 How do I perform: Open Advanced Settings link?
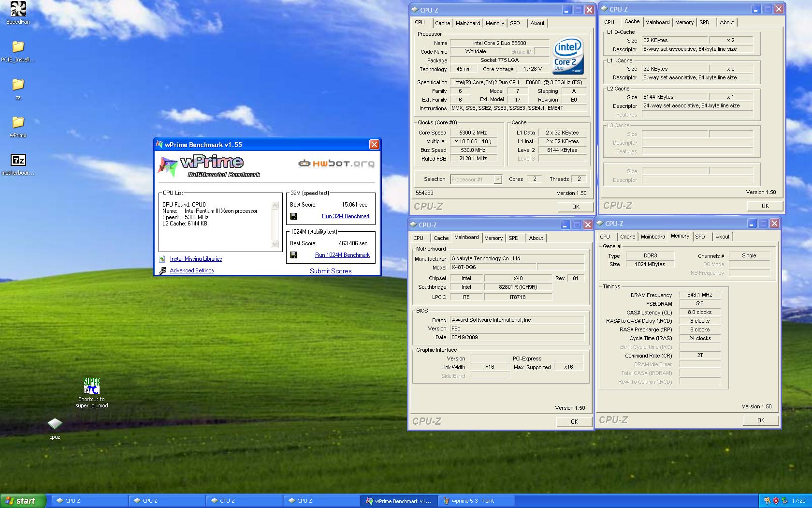192,270
